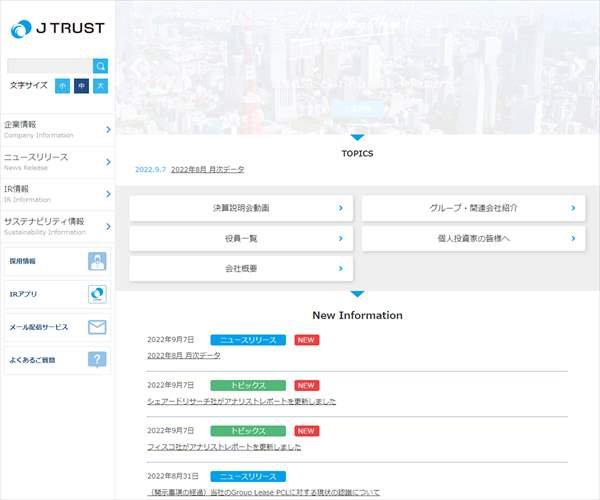Click NEW badge on フィスコ entry
Screen dimensions: 600x500
click(x=307, y=431)
